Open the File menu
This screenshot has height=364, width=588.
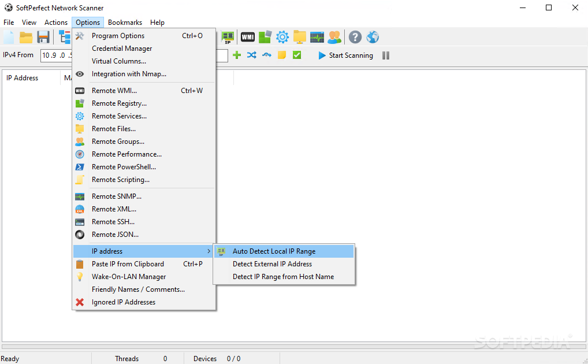tap(9, 23)
